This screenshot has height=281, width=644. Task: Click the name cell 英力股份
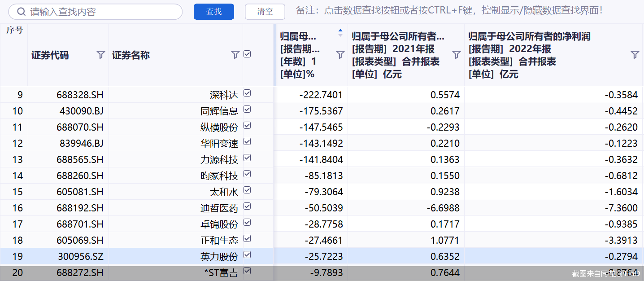(x=219, y=256)
